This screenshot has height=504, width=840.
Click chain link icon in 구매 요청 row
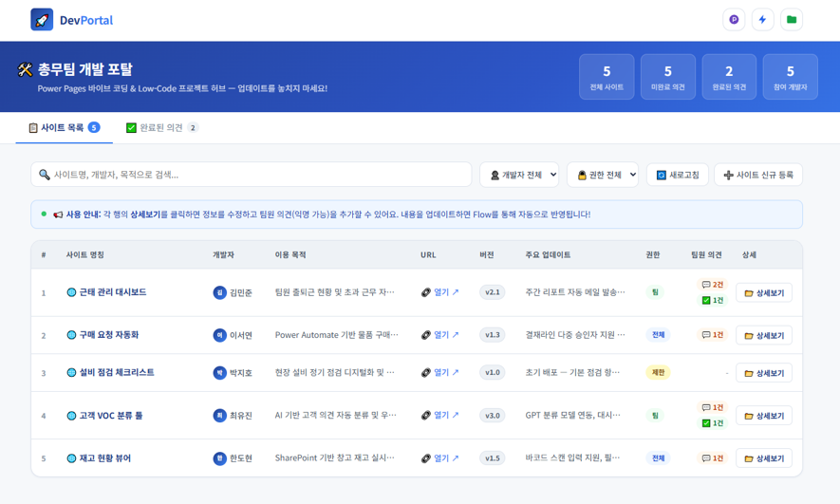coord(426,335)
